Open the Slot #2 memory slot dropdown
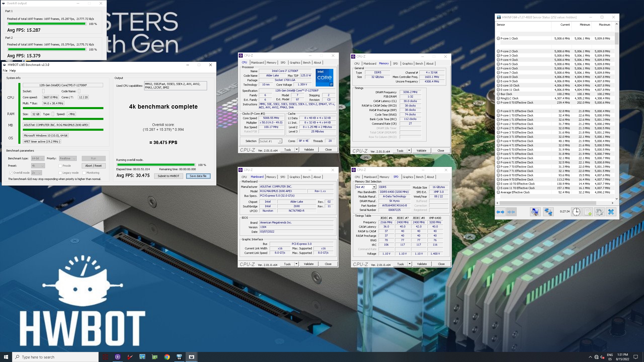Screen dimensions: 644x362 point(366,187)
